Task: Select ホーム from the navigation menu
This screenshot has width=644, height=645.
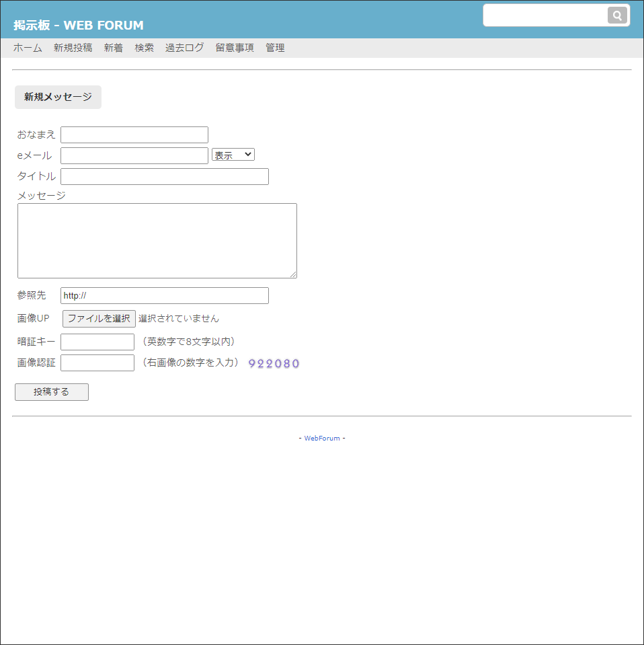Action: pos(27,48)
